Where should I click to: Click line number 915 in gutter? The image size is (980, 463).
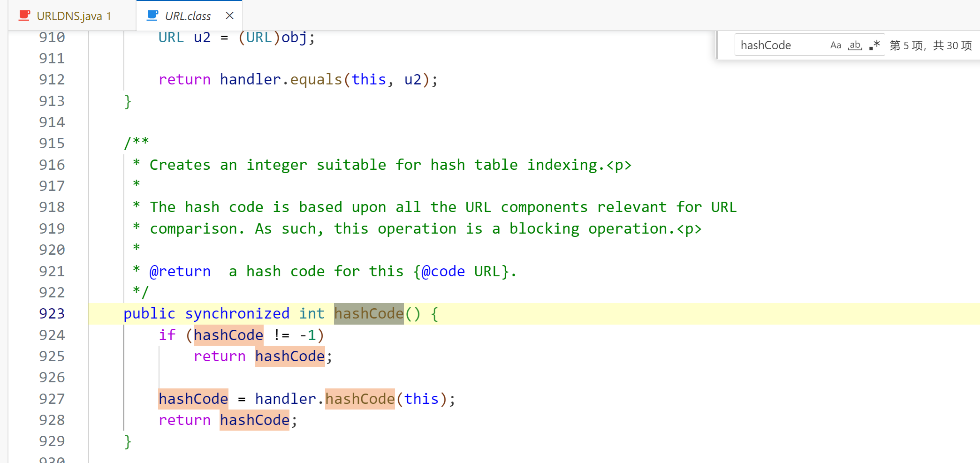(52, 143)
